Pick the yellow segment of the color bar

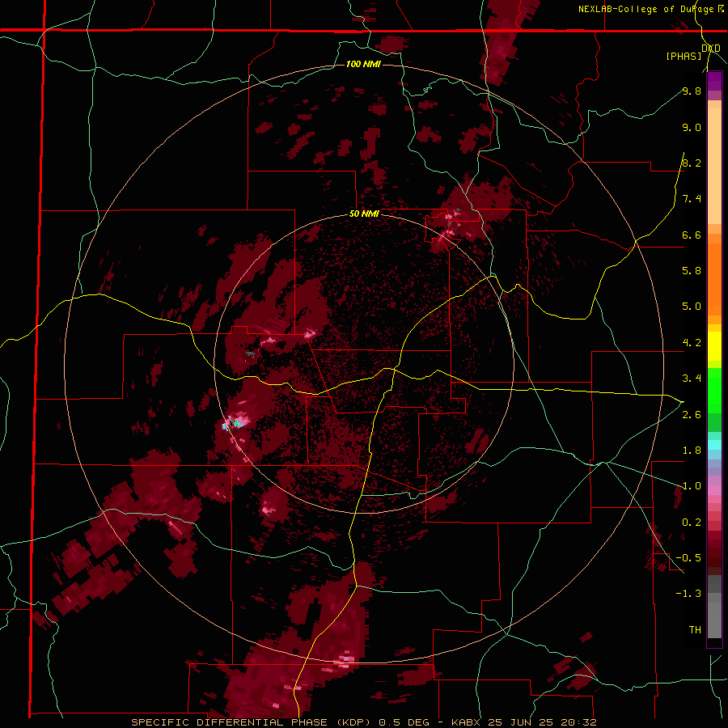pyautogui.click(x=714, y=346)
